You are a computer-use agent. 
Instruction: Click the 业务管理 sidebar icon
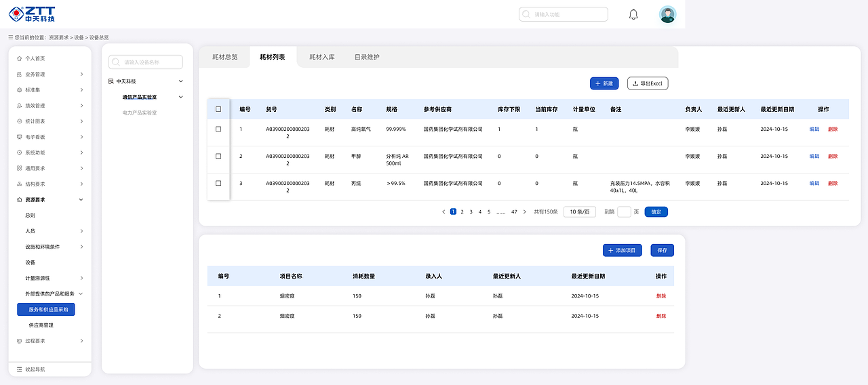19,75
